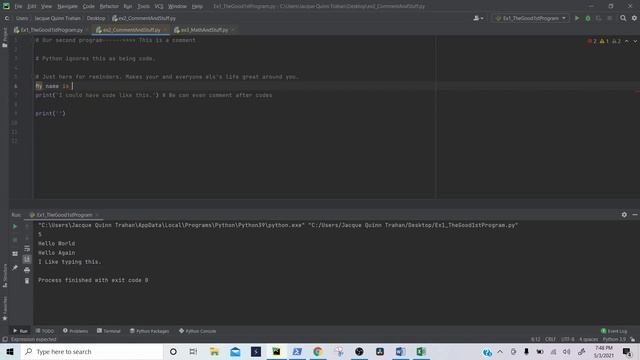
Task: Expand the Ex1_TheGood1stProgram run configuration dropdown
Action: 531,18
